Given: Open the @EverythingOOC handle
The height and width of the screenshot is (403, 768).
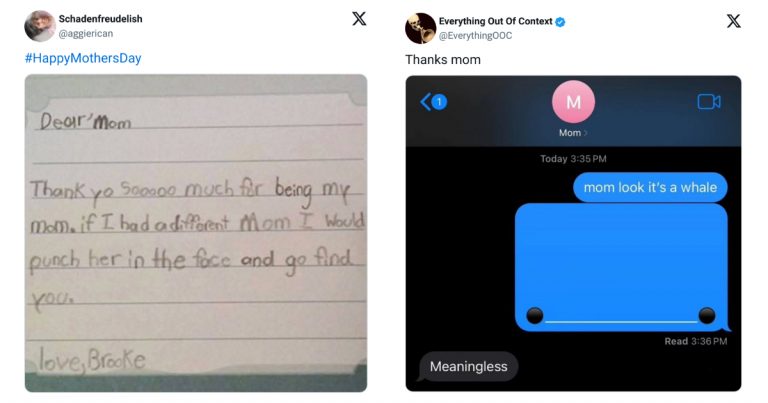Looking at the screenshot, I should coord(475,36).
